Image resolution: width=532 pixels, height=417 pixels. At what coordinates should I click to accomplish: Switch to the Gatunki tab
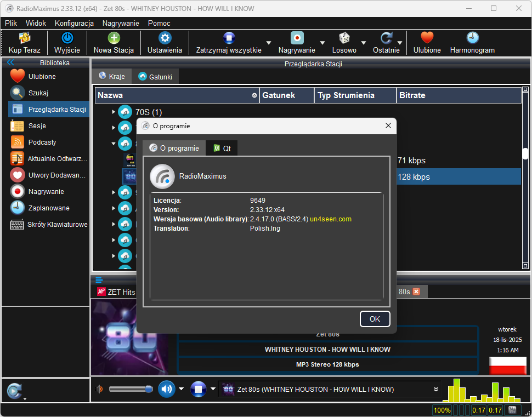(155, 77)
